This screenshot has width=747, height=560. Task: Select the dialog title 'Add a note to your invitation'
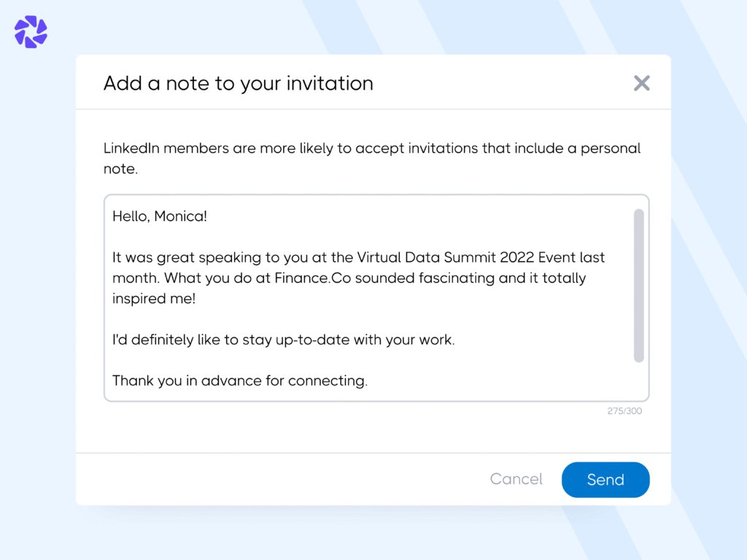pos(238,83)
